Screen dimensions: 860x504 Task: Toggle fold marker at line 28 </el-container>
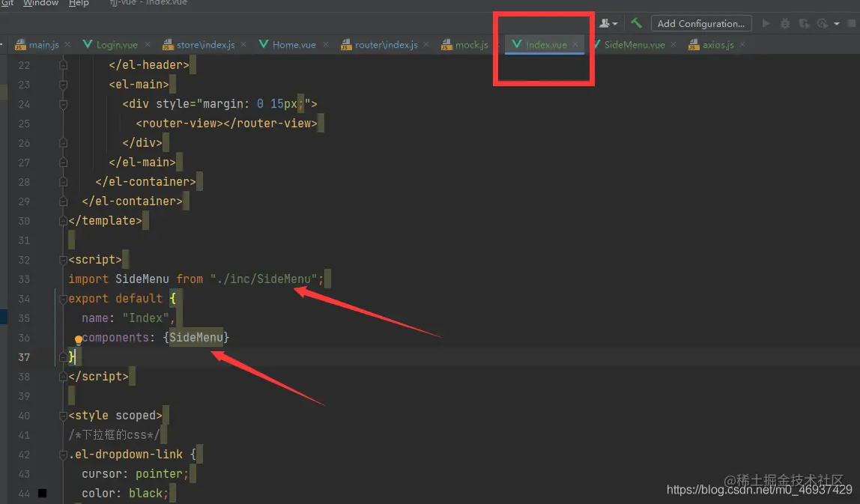63,182
